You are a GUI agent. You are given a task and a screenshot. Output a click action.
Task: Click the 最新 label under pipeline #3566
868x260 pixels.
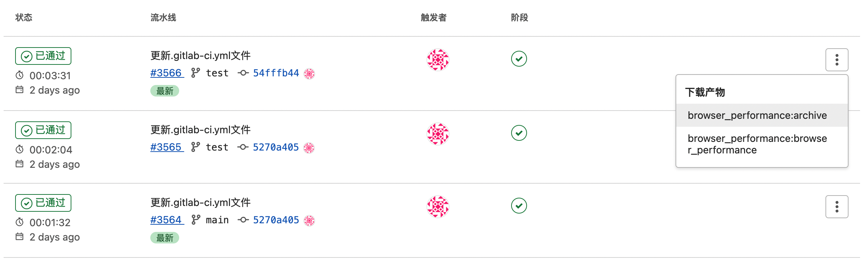coord(165,91)
